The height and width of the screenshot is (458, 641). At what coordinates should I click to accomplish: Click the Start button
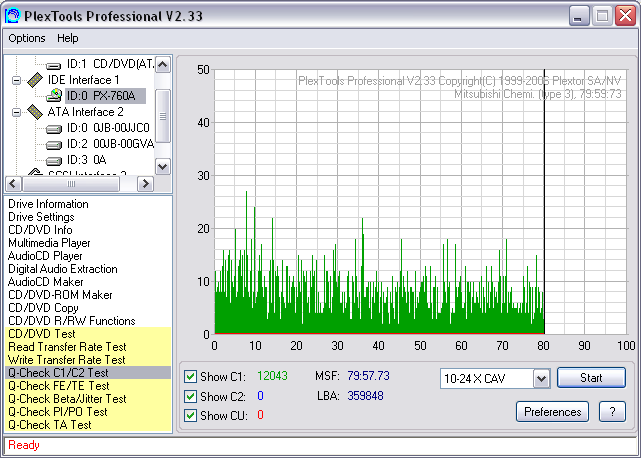click(x=591, y=377)
